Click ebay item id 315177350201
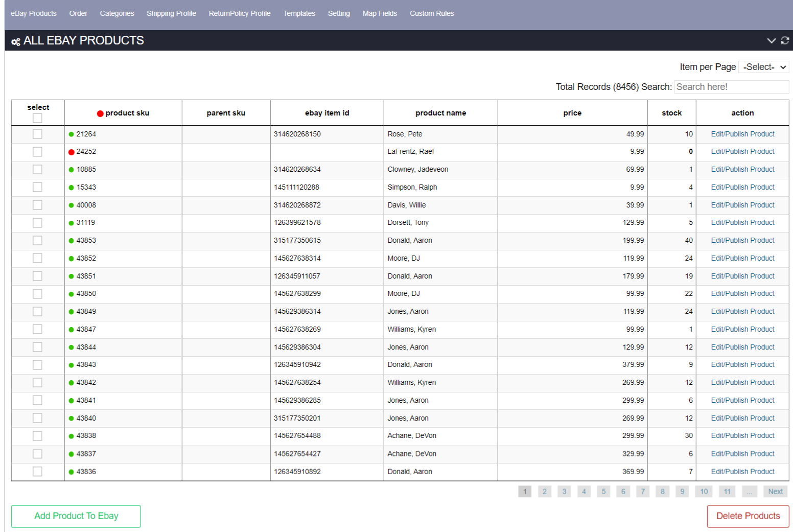The image size is (793, 532). [x=297, y=418]
